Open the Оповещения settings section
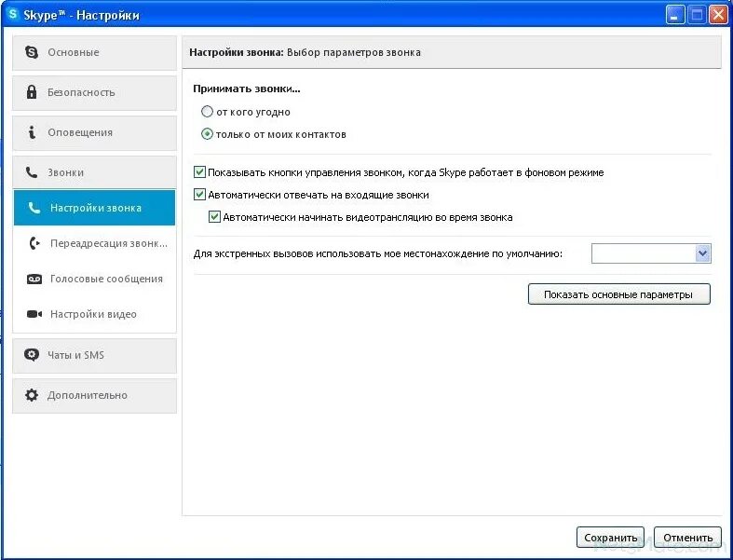 pyautogui.click(x=94, y=133)
